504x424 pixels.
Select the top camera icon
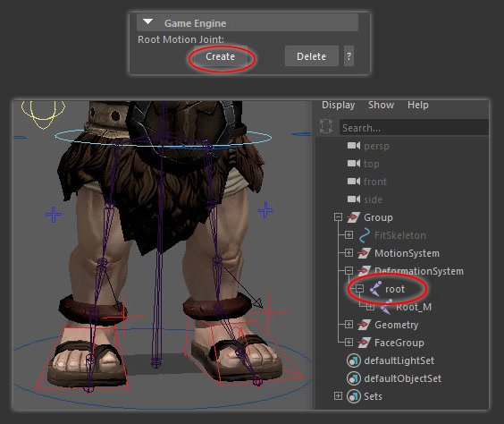(x=354, y=164)
